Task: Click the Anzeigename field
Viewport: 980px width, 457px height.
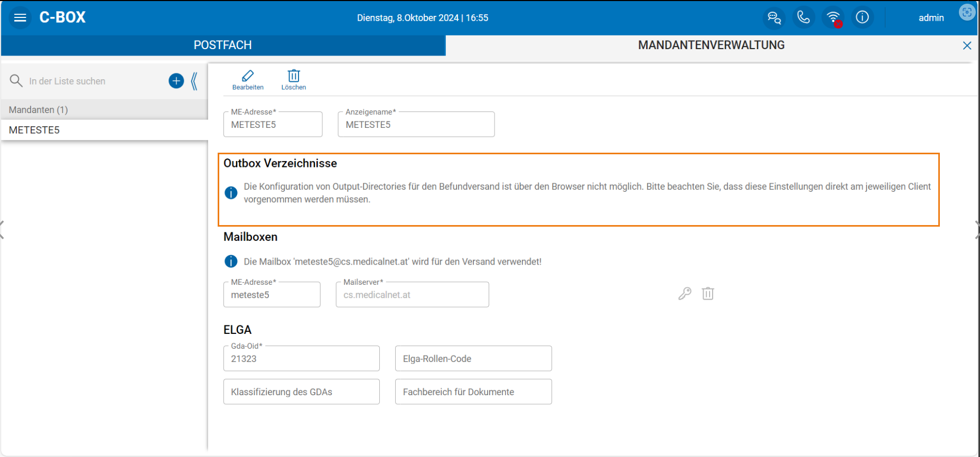Action: click(416, 124)
